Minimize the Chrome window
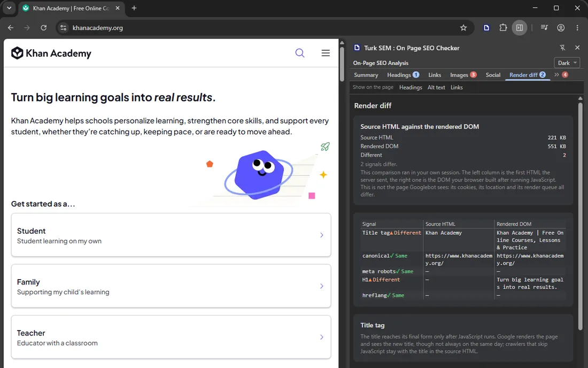The height and width of the screenshot is (368, 588). point(535,8)
